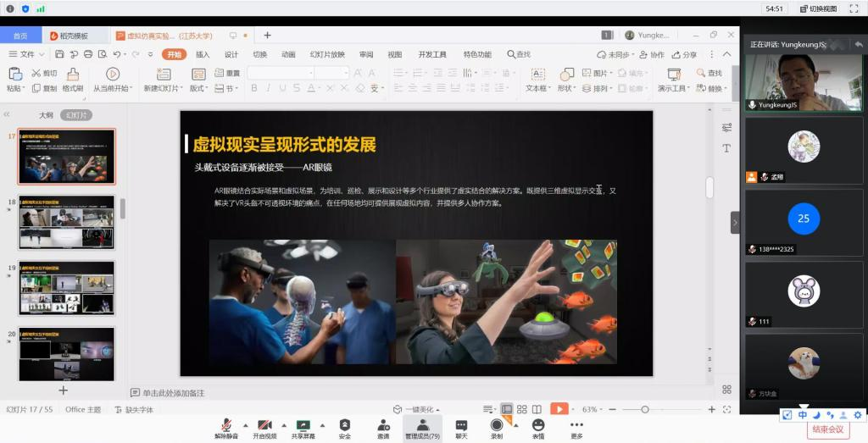Viewport: 868px width, 443px height.
Task: Open the 节 section dropdown
Action: [x=227, y=88]
